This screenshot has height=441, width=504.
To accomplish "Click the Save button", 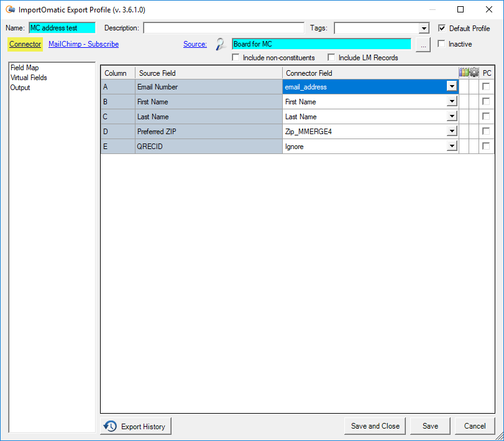I will pyautogui.click(x=430, y=426).
